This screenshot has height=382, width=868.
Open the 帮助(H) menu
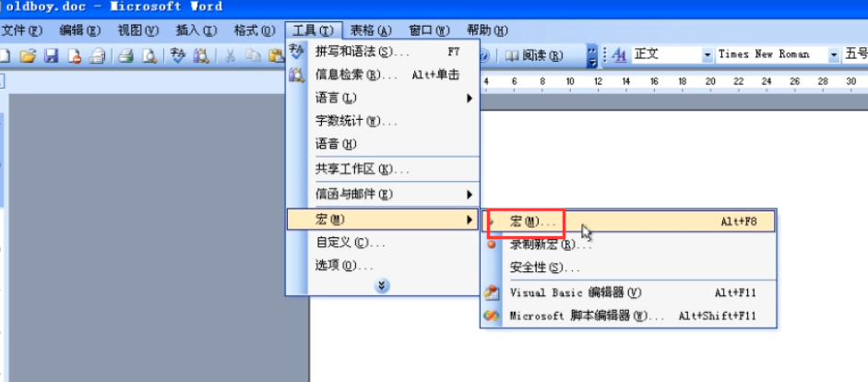[487, 30]
